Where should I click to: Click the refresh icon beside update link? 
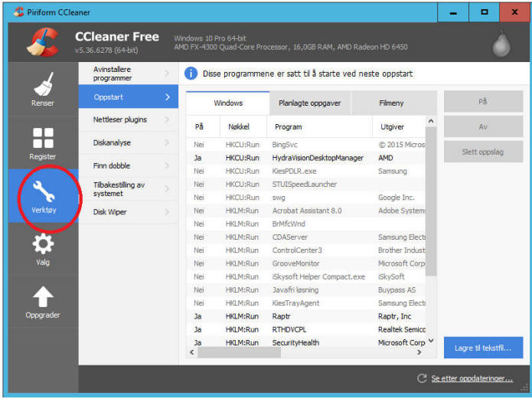tap(422, 378)
